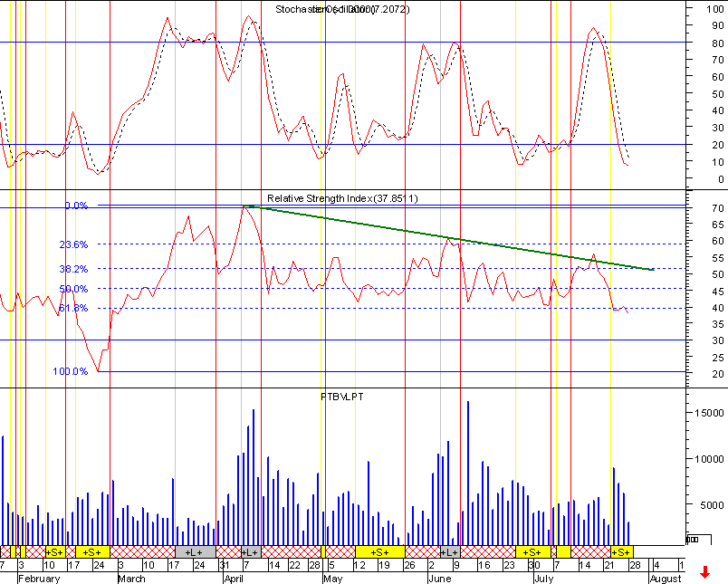Click the April month label
This screenshot has width=728, height=584.
pos(235,579)
